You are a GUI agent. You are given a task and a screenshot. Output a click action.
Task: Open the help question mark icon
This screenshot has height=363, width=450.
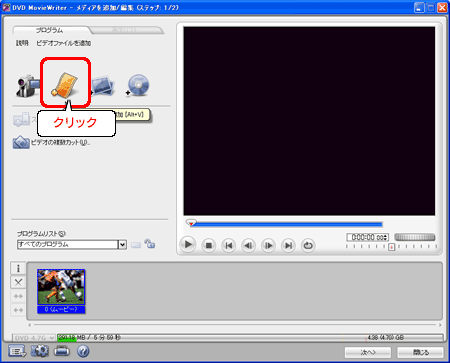click(83, 351)
